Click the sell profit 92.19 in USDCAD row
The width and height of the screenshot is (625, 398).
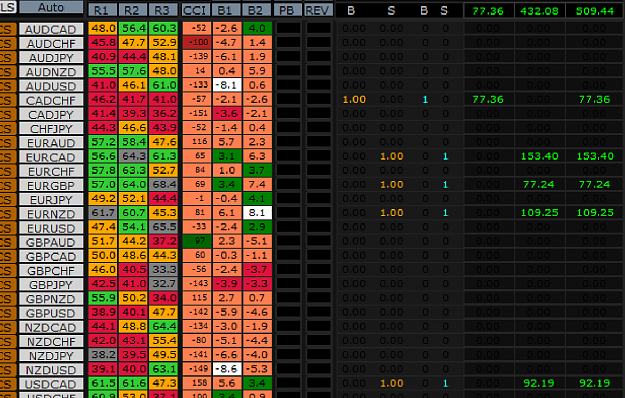[539, 383]
